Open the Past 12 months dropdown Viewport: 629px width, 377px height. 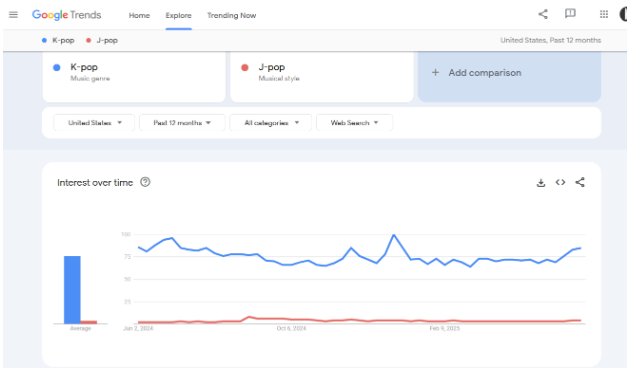(x=182, y=123)
